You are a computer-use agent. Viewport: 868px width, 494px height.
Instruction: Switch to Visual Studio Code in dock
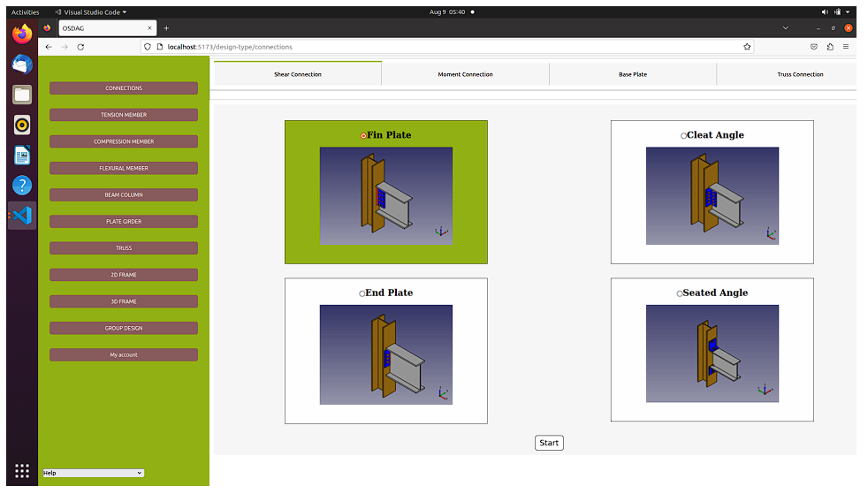pyautogui.click(x=22, y=216)
